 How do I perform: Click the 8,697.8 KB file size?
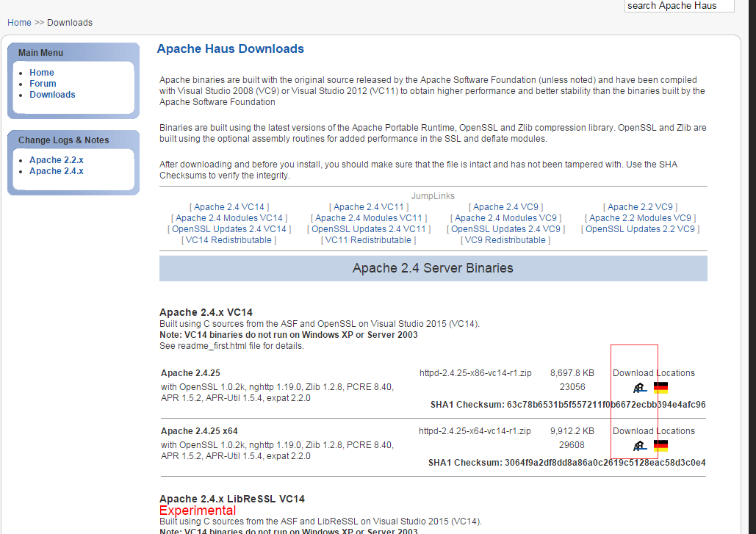[572, 373]
